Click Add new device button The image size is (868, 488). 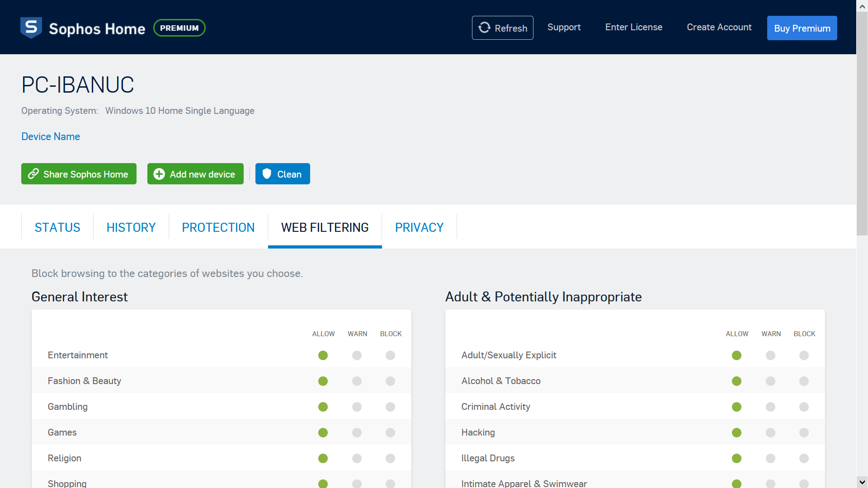click(195, 174)
